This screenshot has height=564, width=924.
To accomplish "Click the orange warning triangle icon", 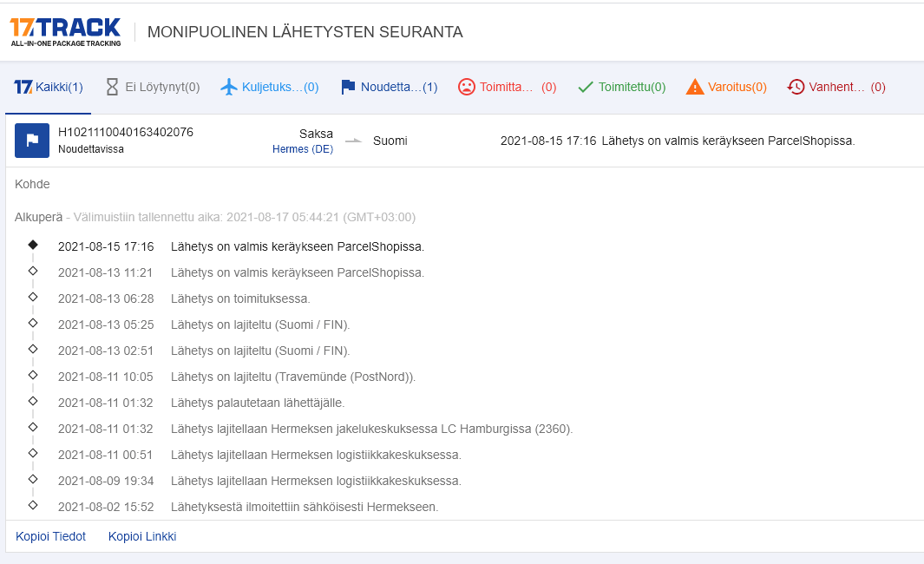I will pyautogui.click(x=695, y=88).
